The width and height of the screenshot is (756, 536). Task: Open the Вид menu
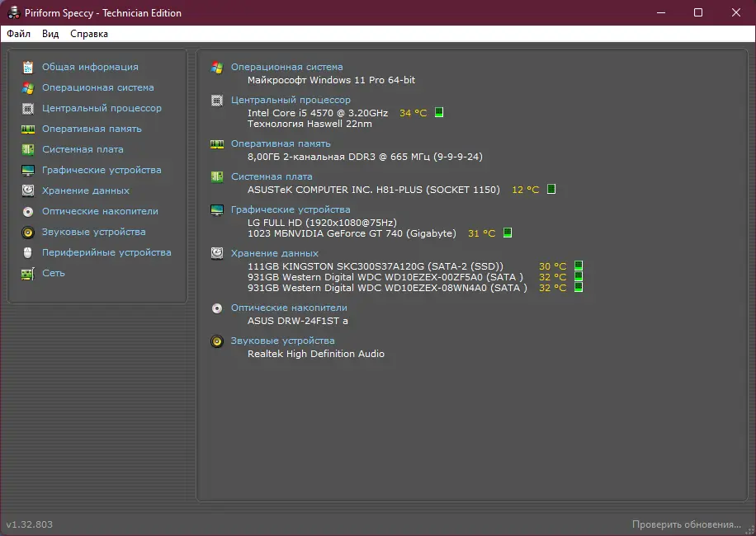50,34
